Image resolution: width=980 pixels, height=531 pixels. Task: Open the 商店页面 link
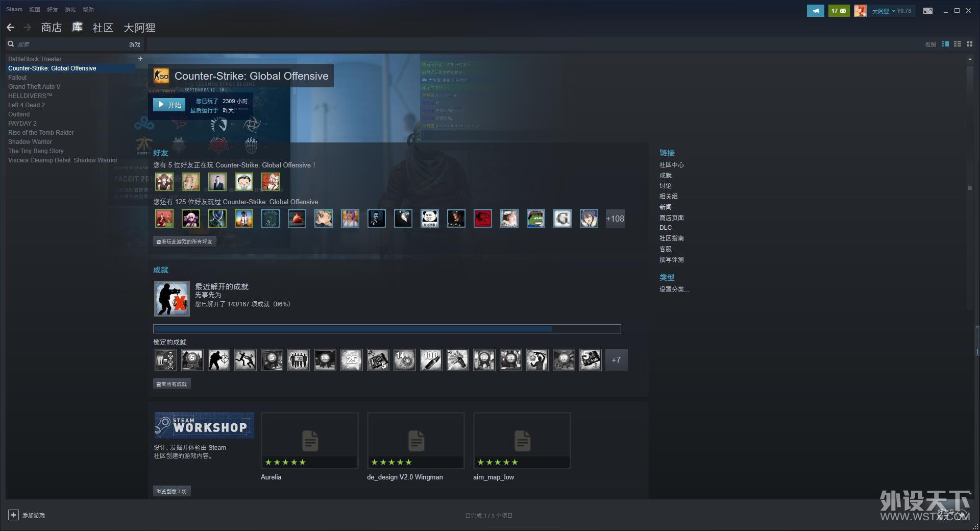tap(671, 218)
